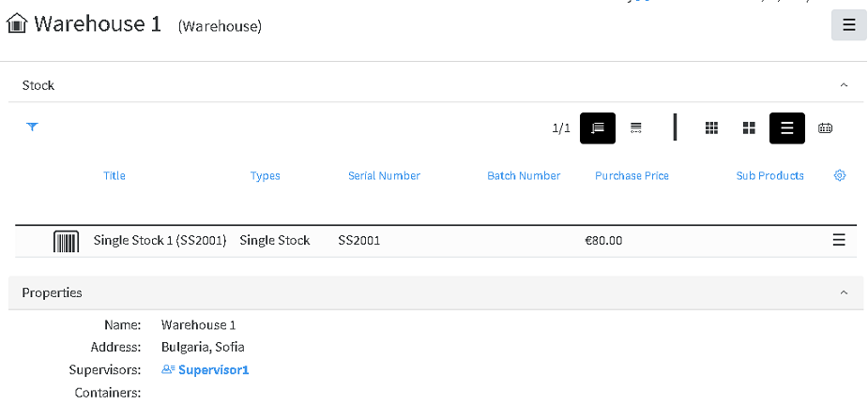Click the Properties section header

coord(435,292)
